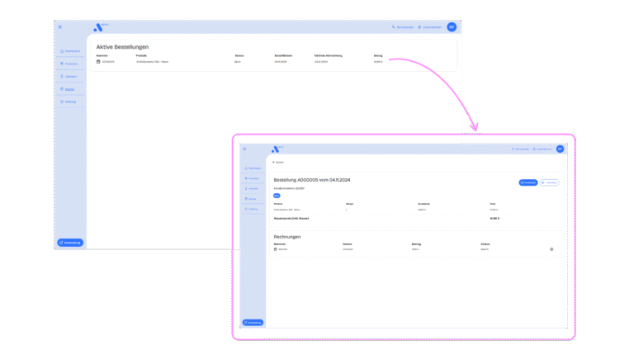Close the sidebar in the Aktive Bestellungen window
The height and width of the screenshot is (364, 634).
[59, 27]
